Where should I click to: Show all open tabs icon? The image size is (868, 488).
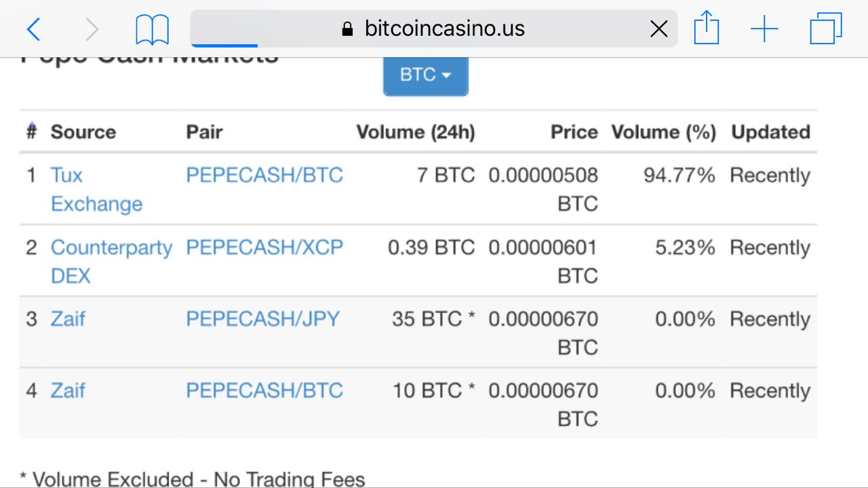click(826, 29)
